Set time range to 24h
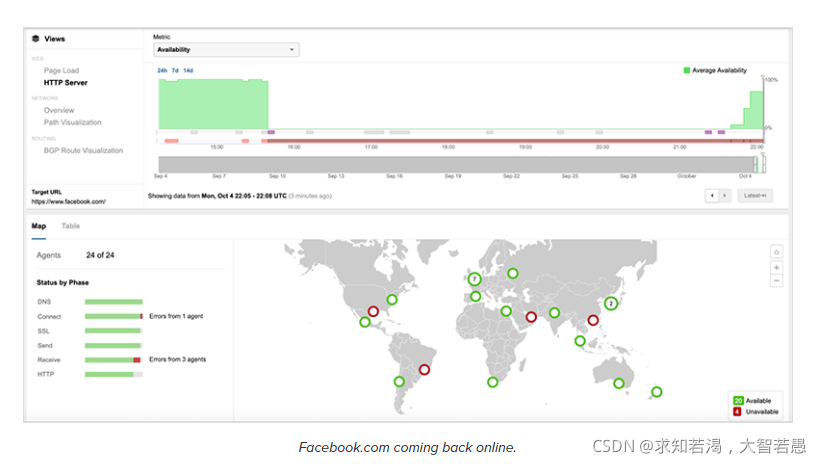 [x=162, y=70]
